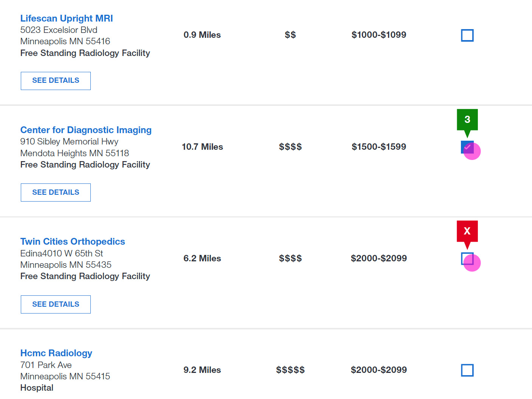Click the 5023 Excelsior Blvd address
The width and height of the screenshot is (532, 399).
pos(59,30)
